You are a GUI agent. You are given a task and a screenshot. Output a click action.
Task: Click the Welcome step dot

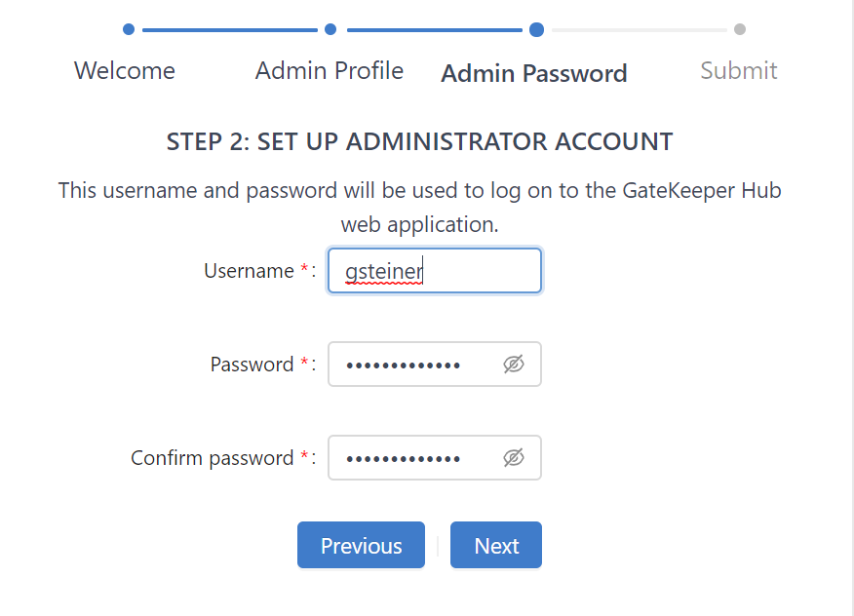click(129, 29)
